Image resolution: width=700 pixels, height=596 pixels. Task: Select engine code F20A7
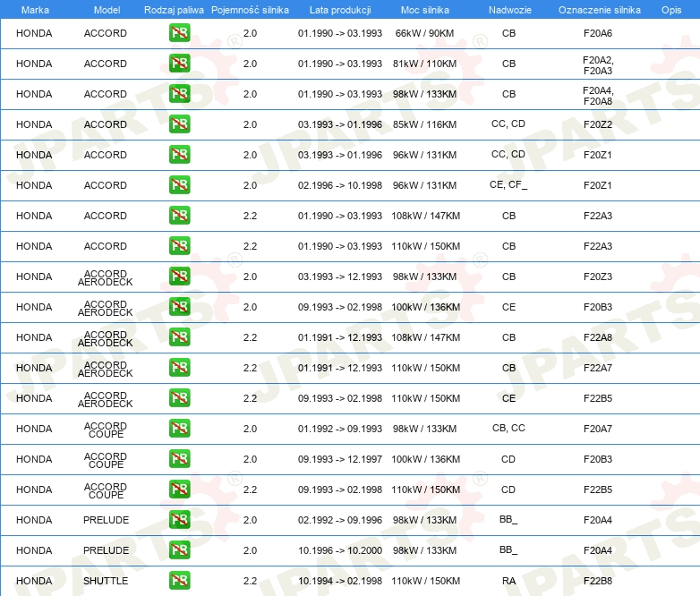598,429
